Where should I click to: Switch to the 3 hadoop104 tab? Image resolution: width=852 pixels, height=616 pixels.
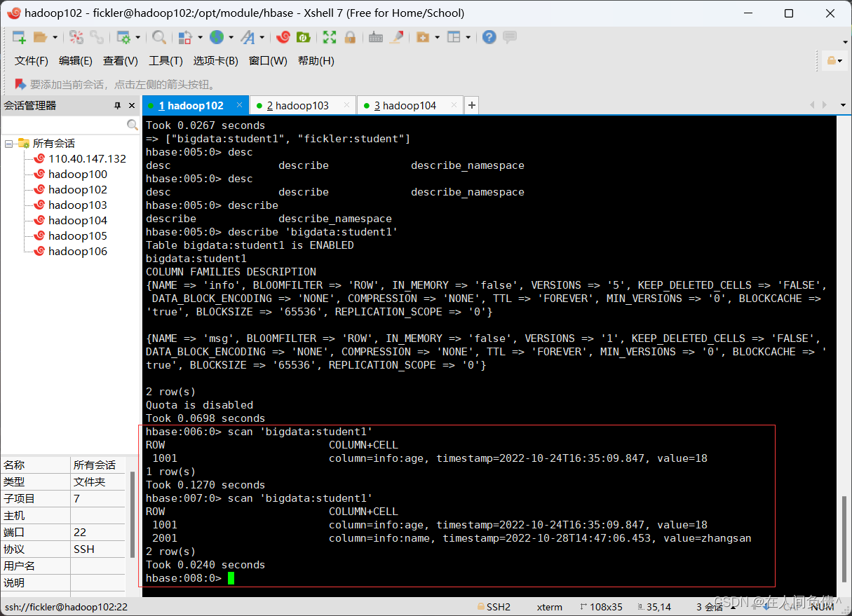point(410,105)
